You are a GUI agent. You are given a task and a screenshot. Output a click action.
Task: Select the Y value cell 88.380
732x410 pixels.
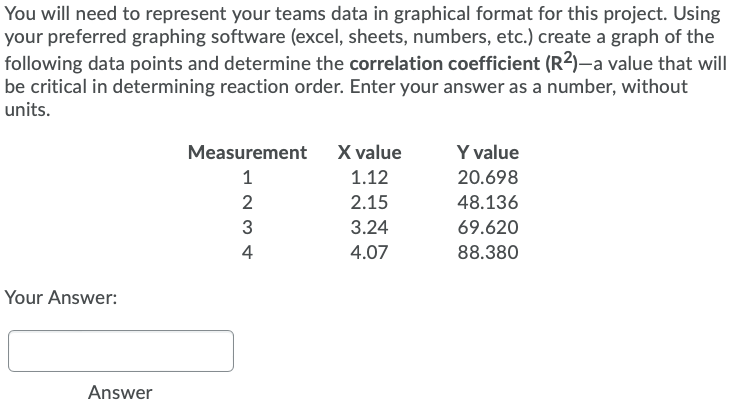click(x=488, y=252)
